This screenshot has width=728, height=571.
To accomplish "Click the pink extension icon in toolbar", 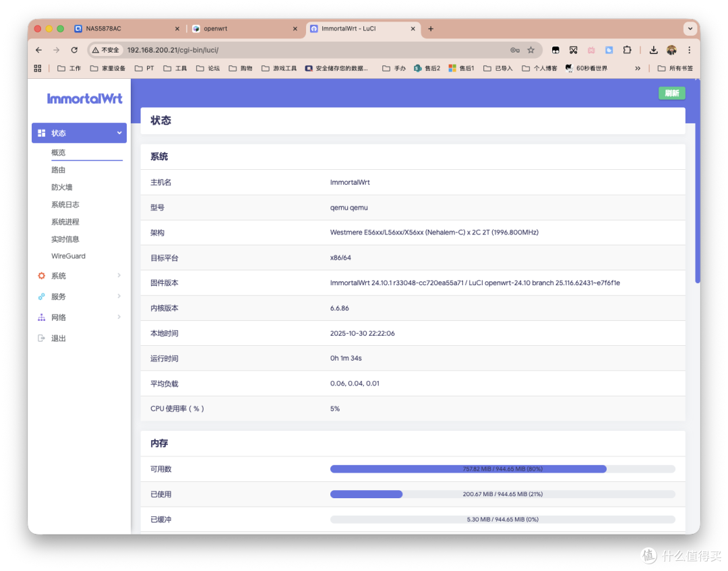I will (x=591, y=50).
